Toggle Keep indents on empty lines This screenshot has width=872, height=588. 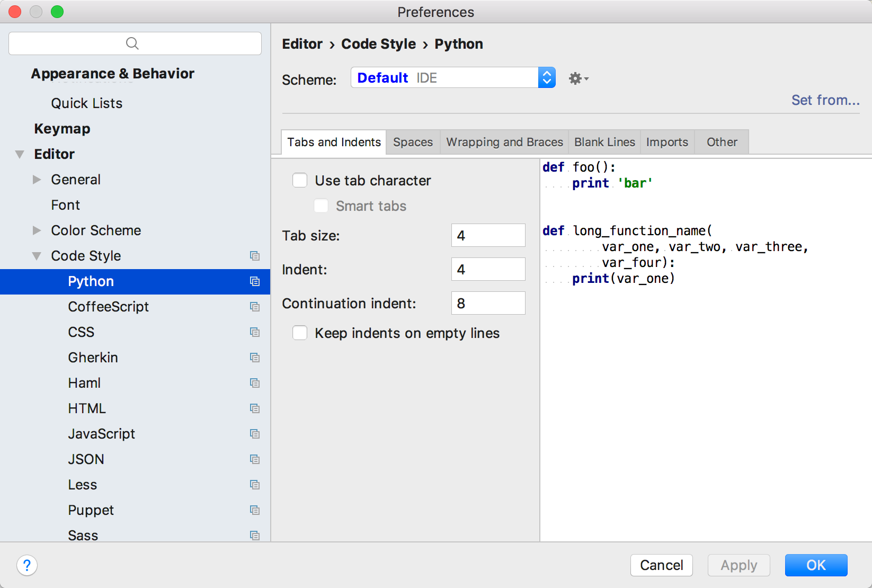pyautogui.click(x=300, y=333)
